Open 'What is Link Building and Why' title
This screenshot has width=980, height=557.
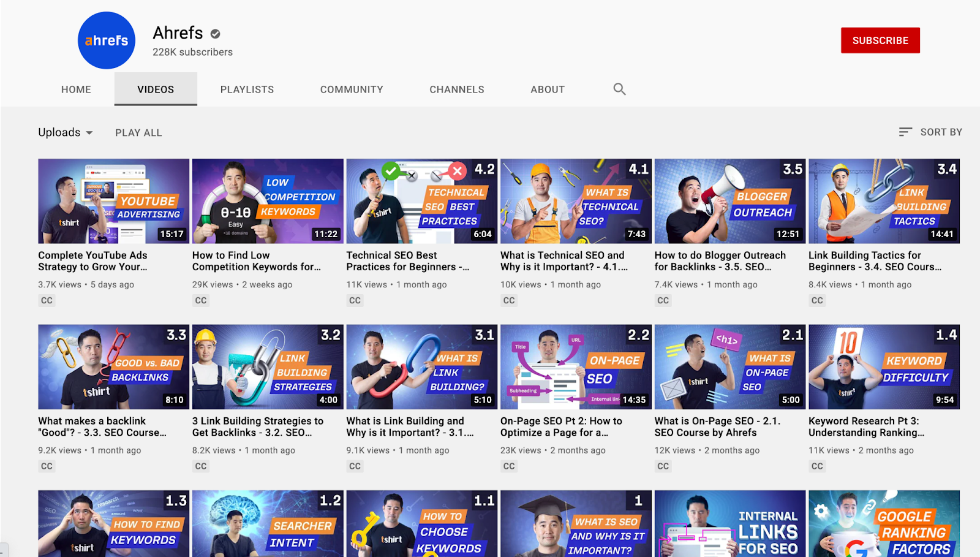410,426
